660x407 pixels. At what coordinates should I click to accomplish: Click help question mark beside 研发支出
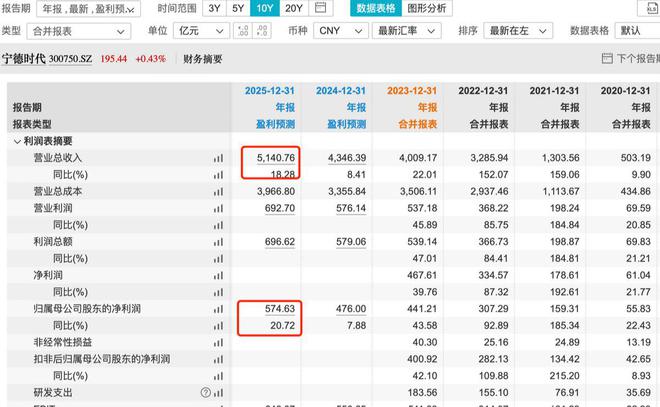[205, 393]
